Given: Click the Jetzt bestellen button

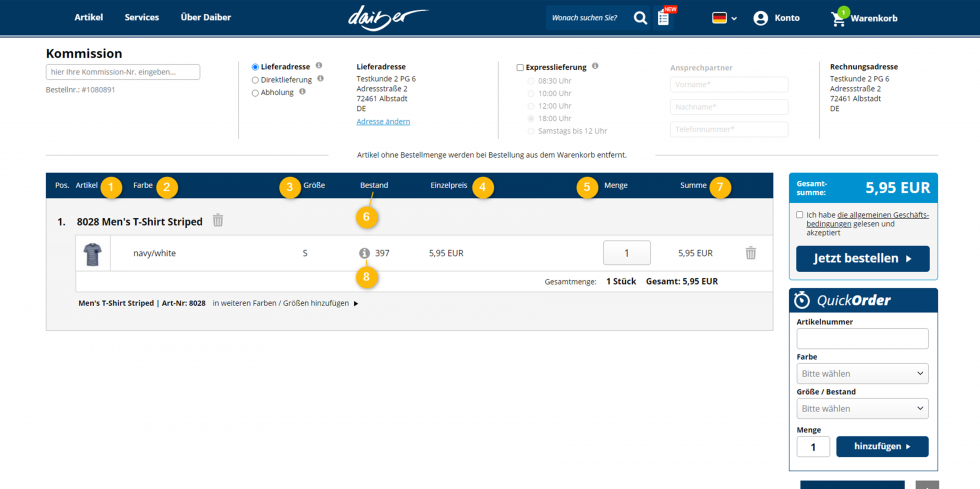Looking at the screenshot, I should click(x=862, y=259).
